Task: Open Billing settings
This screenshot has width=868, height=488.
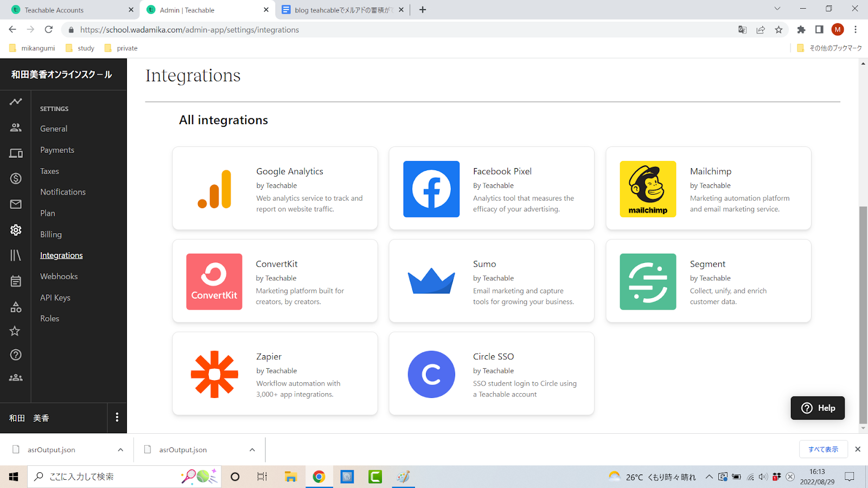Action: (x=51, y=234)
